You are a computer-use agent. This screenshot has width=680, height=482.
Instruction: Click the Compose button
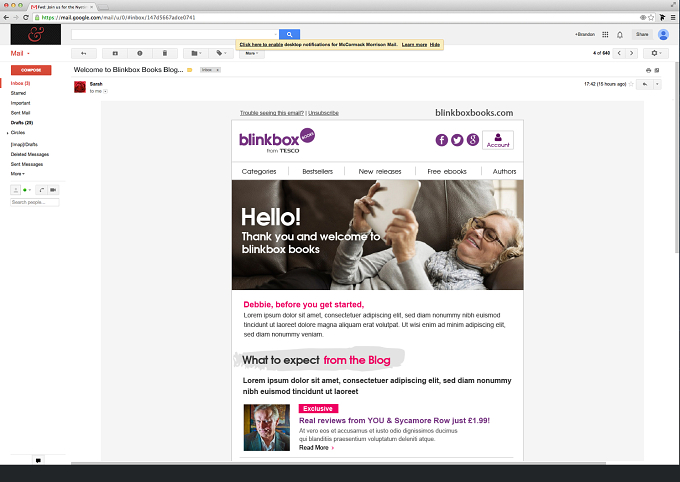coord(31,70)
